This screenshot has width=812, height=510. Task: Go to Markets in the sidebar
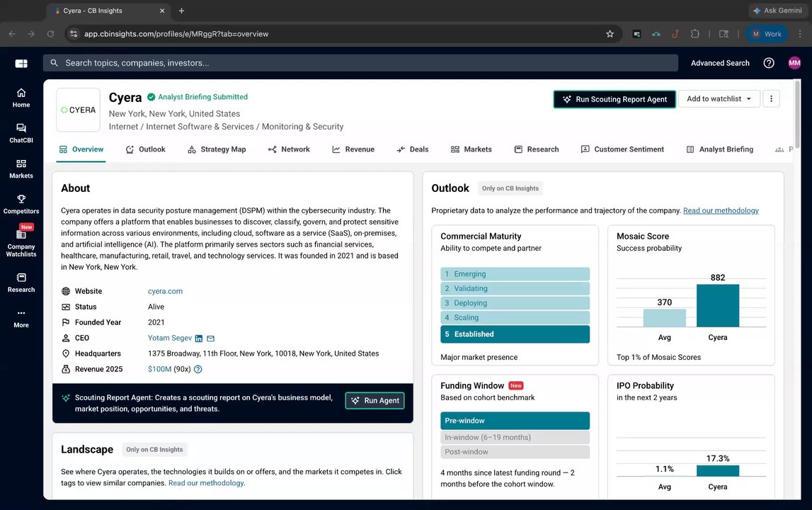tap(21, 169)
